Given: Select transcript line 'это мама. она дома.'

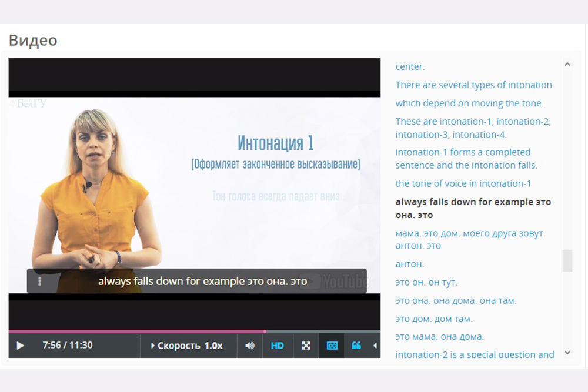Looking at the screenshot, I should point(439,337).
